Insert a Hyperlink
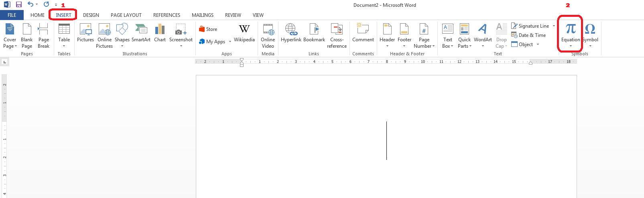 point(291,33)
